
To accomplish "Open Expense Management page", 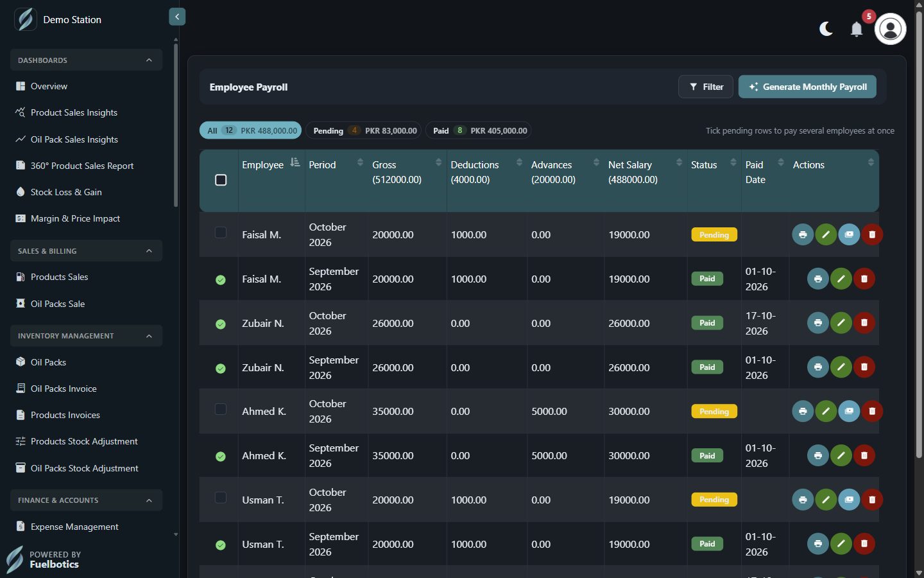I will click(x=74, y=527).
